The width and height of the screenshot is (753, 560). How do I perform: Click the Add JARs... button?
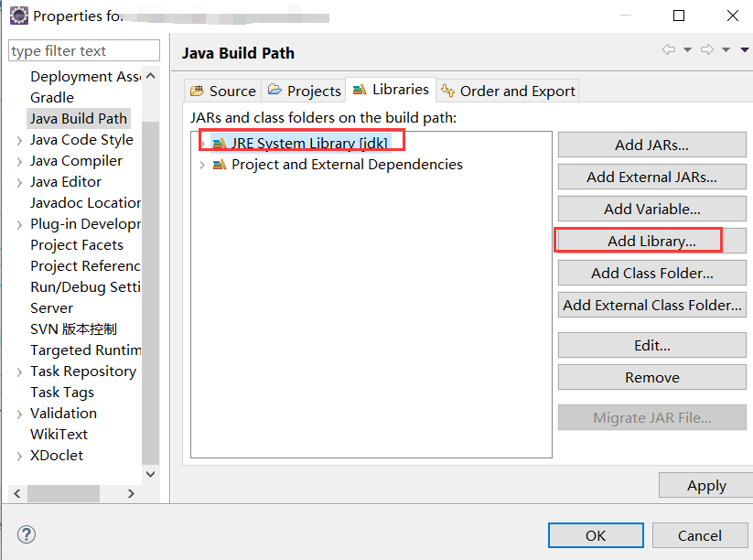[651, 145]
